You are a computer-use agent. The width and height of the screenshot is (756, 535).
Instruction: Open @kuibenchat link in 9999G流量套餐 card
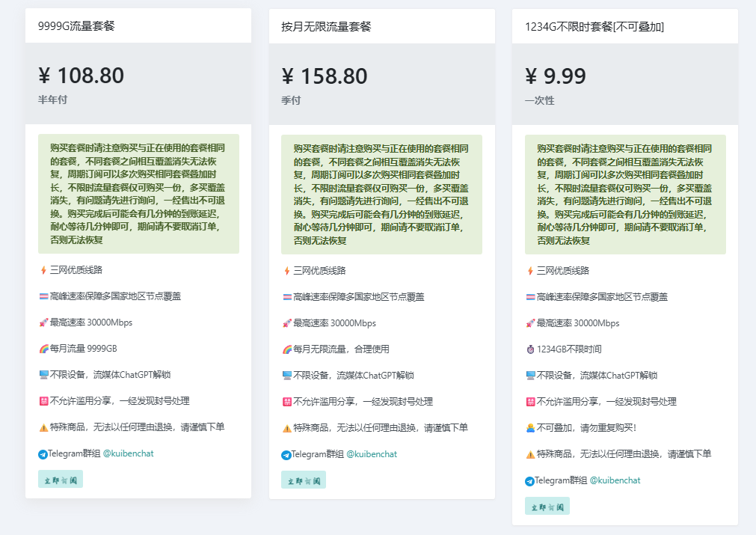coord(128,453)
